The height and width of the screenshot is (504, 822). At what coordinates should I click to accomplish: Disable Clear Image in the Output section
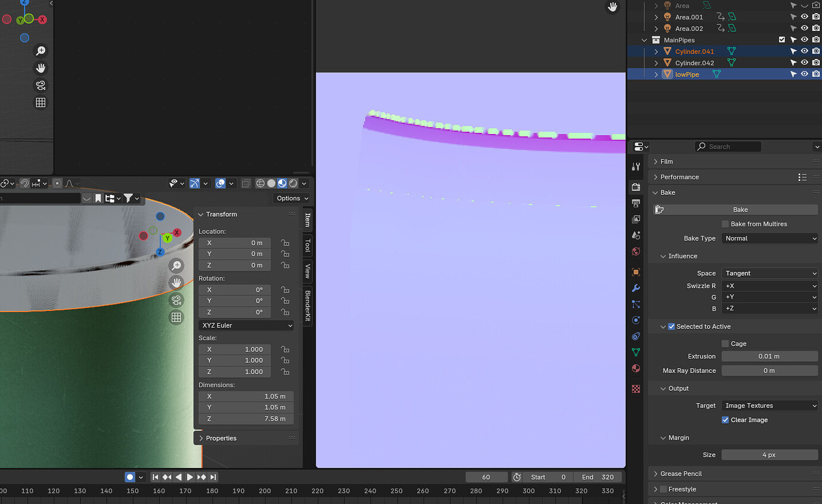click(725, 419)
